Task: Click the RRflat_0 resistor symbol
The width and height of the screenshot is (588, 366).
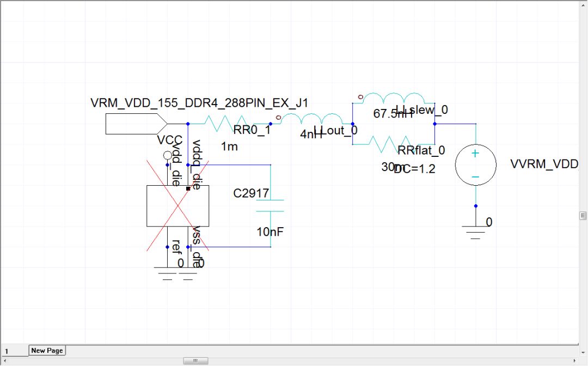Action: point(394,144)
